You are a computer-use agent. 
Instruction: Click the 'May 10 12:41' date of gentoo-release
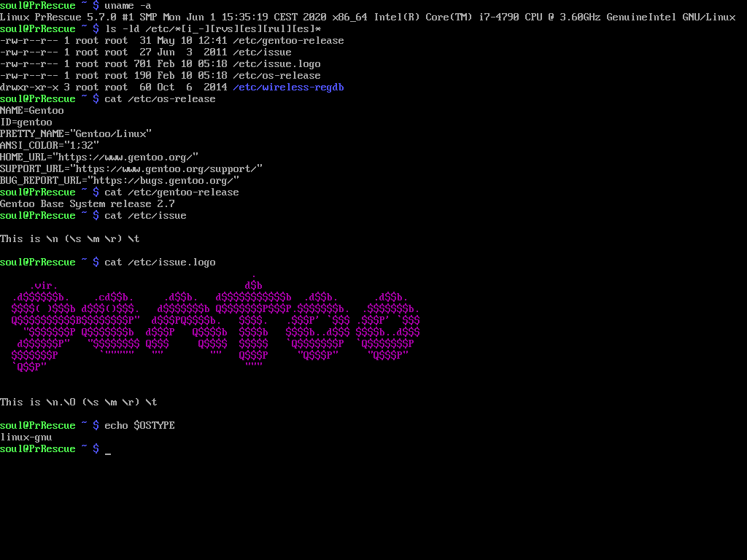(192, 41)
